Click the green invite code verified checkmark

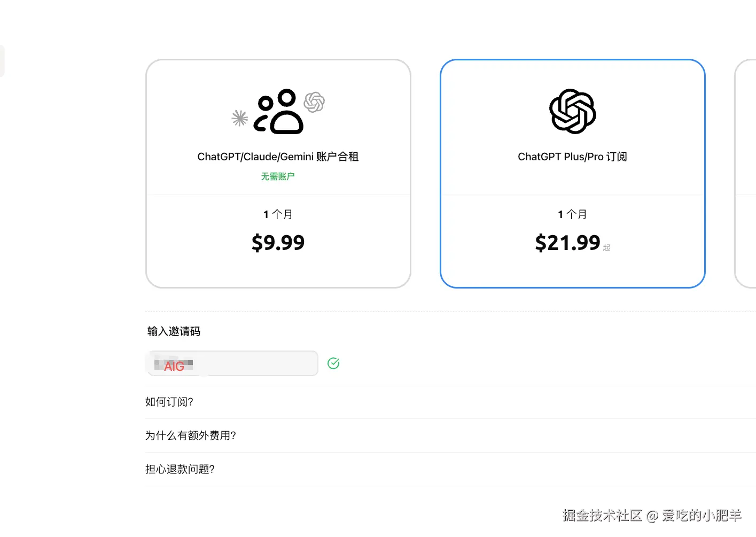[x=333, y=363]
